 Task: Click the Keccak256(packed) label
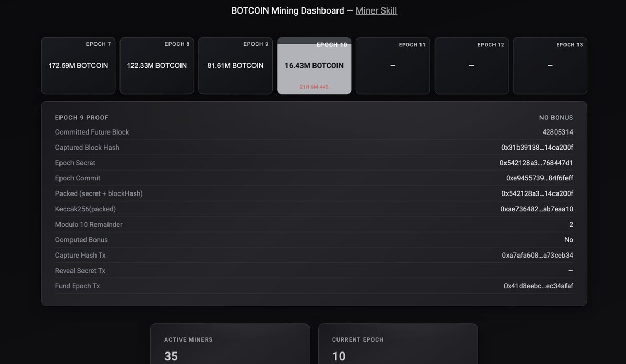[x=86, y=209]
